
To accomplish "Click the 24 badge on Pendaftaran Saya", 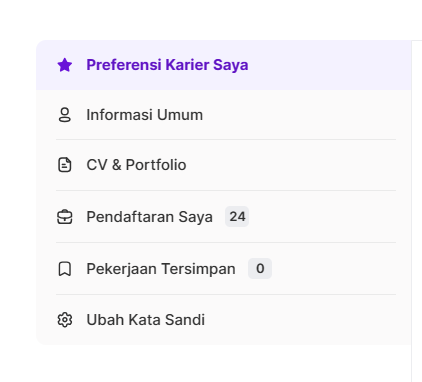I will (237, 217).
